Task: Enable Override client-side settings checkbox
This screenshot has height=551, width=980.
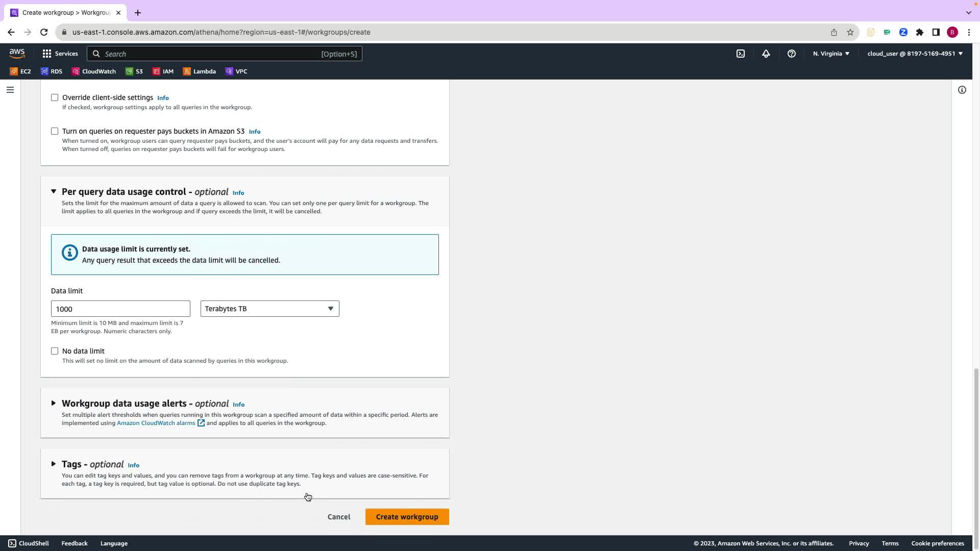Action: pos(55,97)
